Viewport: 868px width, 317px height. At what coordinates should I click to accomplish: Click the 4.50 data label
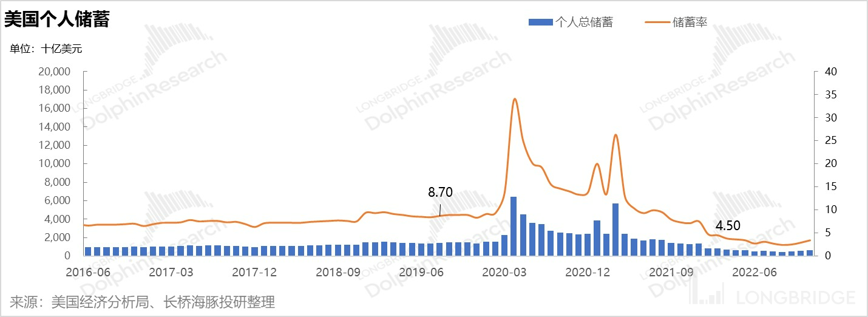[728, 225]
